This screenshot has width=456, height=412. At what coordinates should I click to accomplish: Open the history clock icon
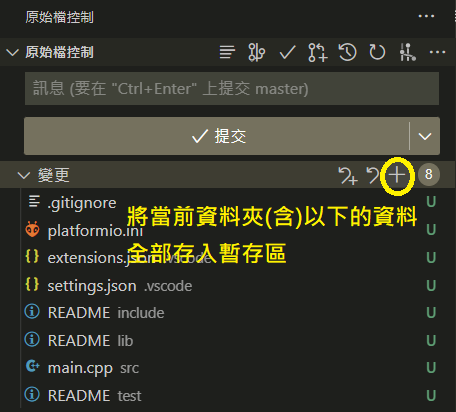coord(347,52)
